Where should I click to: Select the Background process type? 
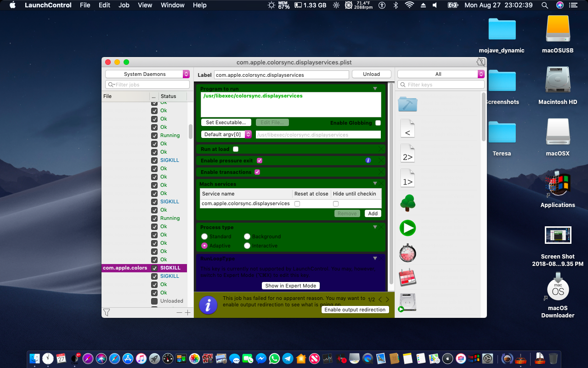click(247, 236)
